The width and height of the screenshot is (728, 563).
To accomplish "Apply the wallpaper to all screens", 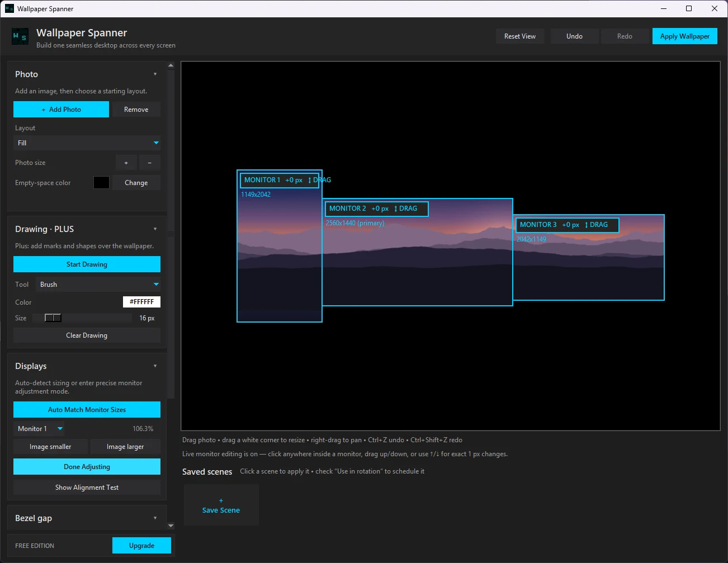I will point(684,36).
